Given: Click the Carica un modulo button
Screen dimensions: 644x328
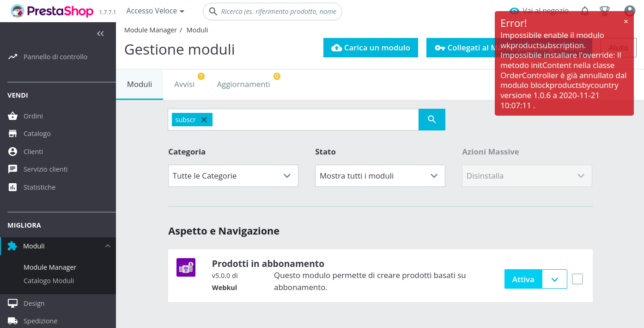Looking at the screenshot, I should click(x=371, y=48).
